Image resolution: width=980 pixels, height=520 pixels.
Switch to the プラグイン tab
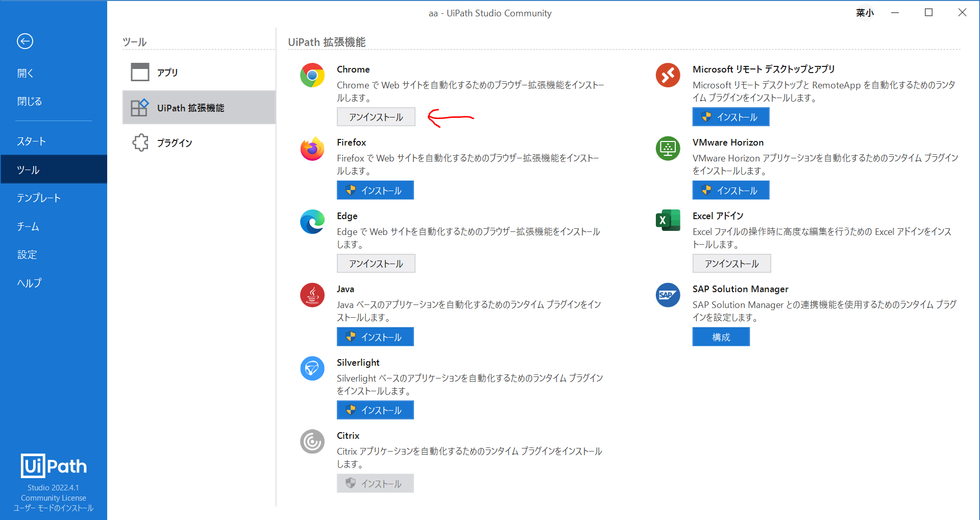(x=199, y=143)
